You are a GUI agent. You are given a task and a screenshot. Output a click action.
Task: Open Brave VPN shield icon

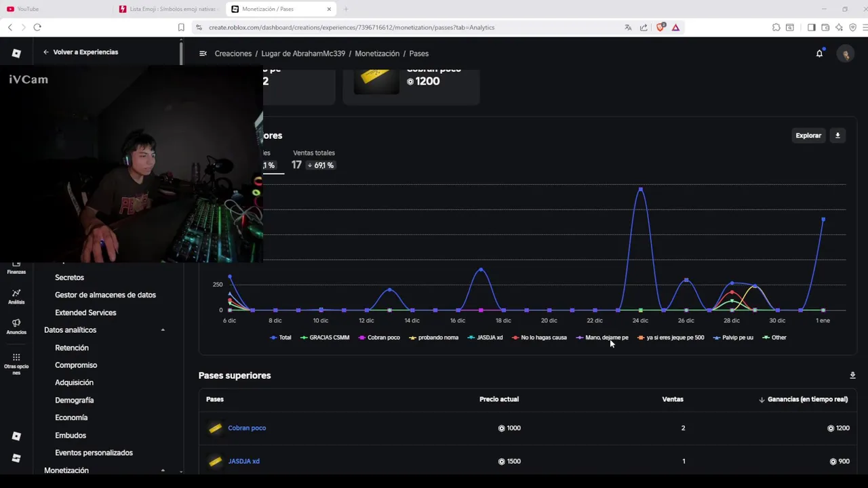pos(853,27)
